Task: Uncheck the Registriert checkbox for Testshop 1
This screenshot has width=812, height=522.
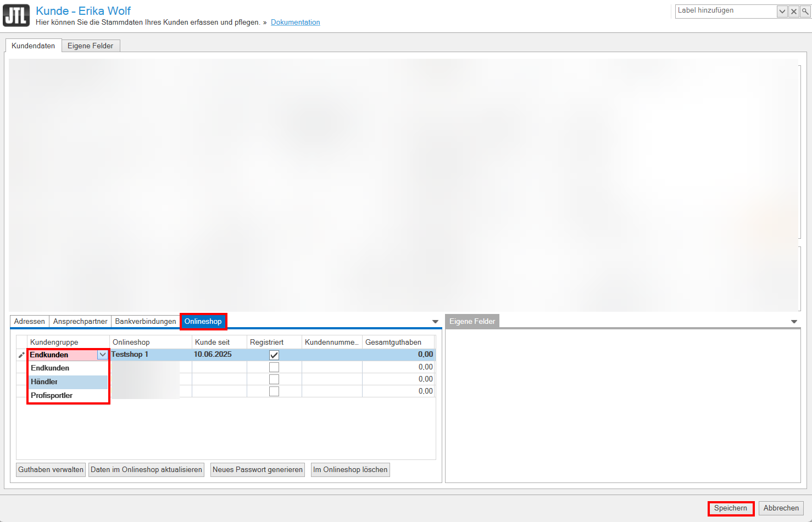Action: 274,355
